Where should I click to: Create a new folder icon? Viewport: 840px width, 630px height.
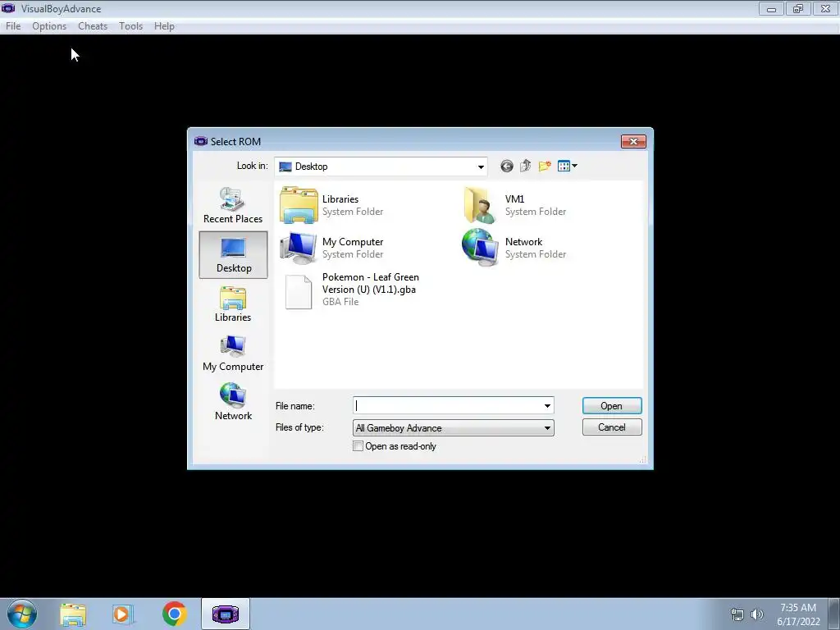[x=545, y=166]
